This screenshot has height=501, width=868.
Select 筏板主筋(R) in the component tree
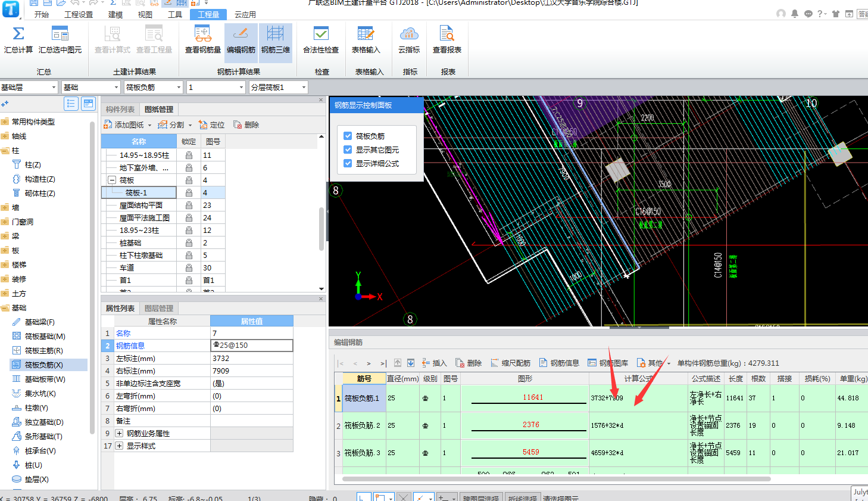(x=44, y=350)
